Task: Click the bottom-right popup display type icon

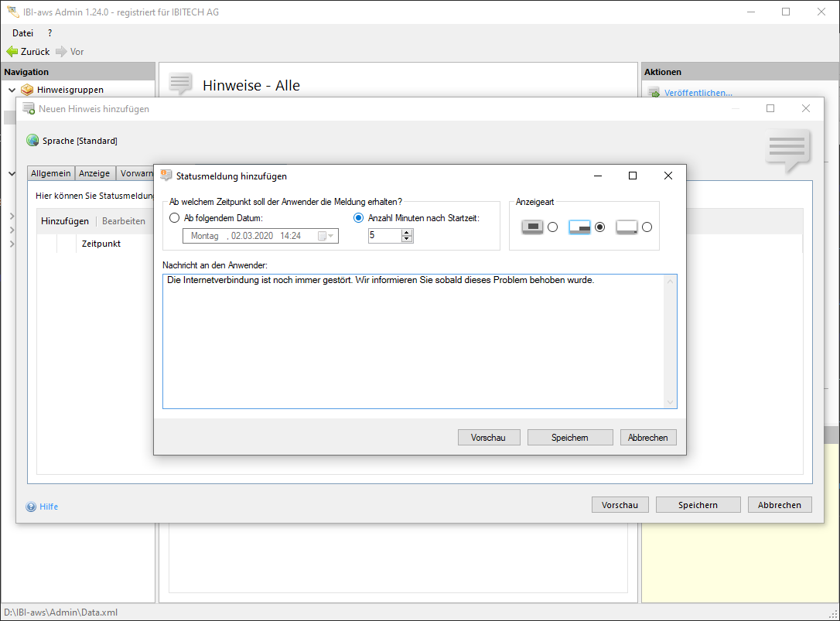Action: [x=579, y=227]
